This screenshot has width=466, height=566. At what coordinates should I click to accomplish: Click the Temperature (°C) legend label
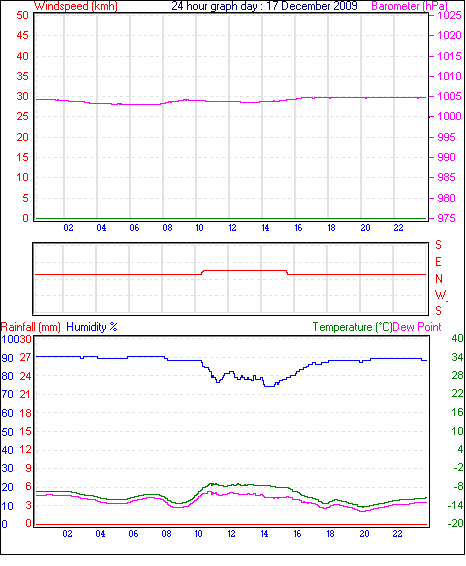click(x=352, y=327)
